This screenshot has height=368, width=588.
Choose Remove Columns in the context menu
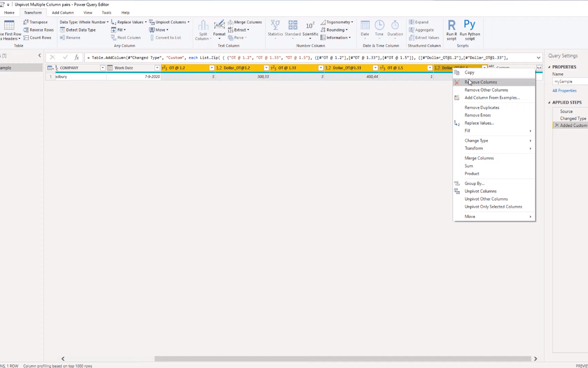pyautogui.click(x=494, y=82)
